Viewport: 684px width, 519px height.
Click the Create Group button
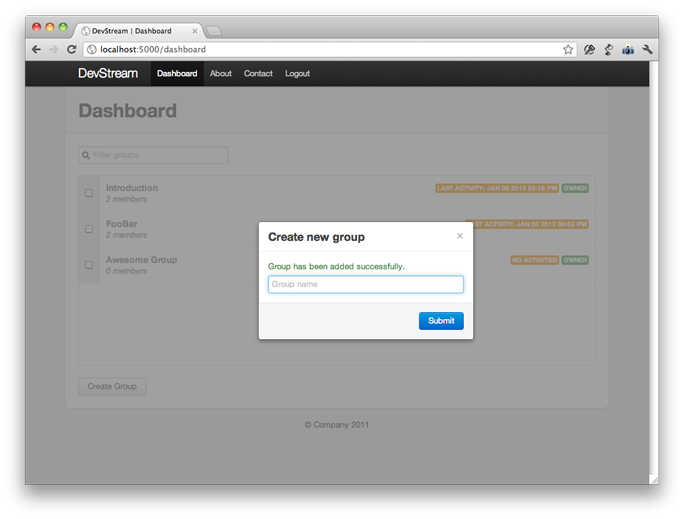[x=112, y=386]
